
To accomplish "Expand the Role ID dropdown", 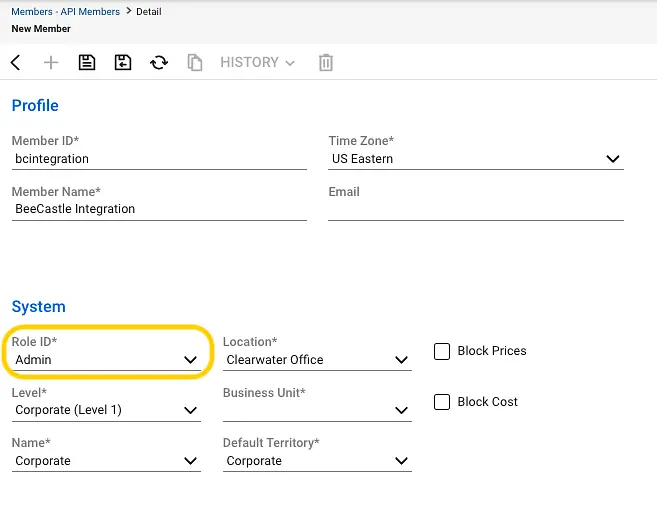I will pos(106,360).
